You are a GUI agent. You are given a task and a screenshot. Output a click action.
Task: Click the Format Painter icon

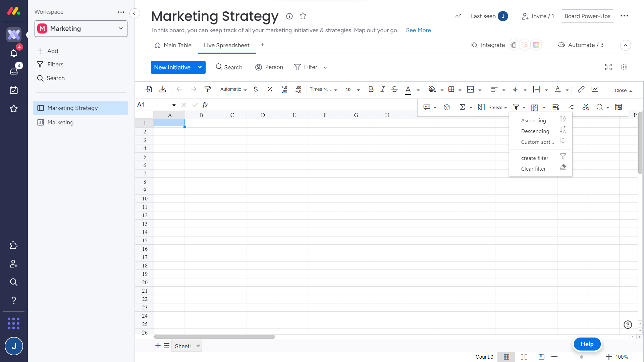[x=208, y=89]
